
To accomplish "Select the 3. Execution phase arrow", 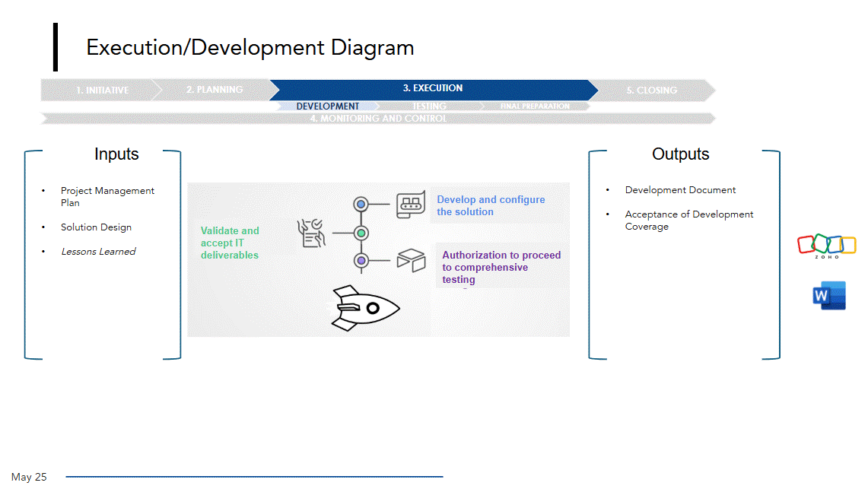I will tap(432, 89).
